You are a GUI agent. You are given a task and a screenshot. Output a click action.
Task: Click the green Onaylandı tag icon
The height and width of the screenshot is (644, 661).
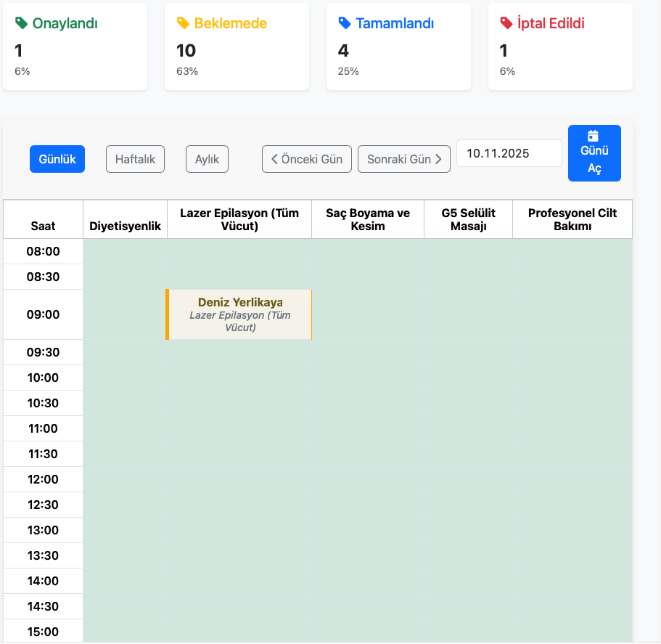click(22, 23)
